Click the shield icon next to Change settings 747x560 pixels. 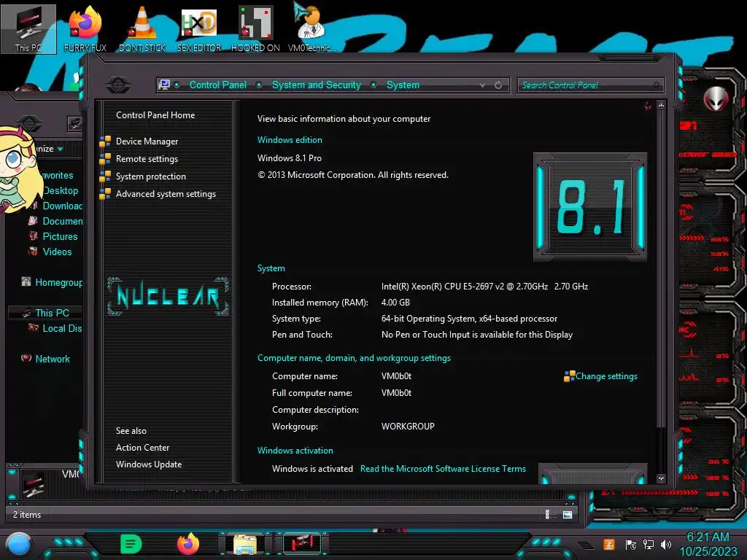coord(569,376)
